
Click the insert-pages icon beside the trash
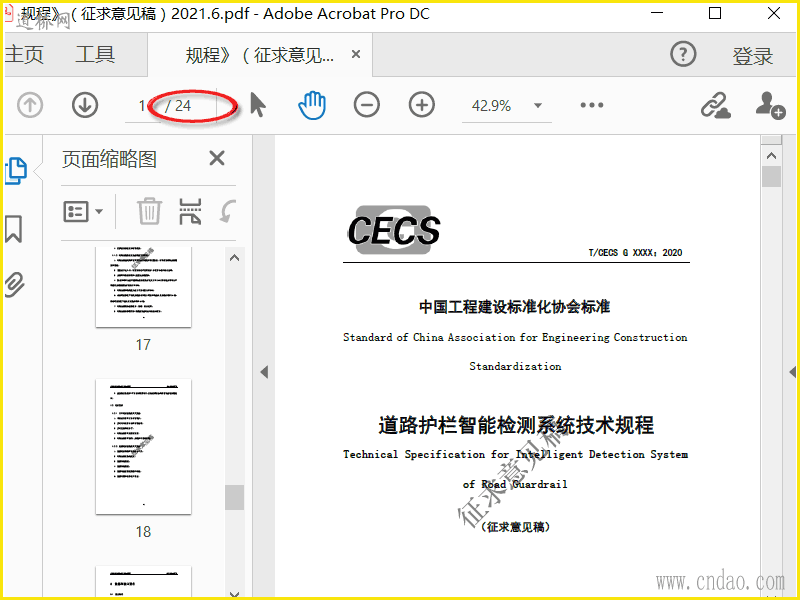click(x=190, y=211)
